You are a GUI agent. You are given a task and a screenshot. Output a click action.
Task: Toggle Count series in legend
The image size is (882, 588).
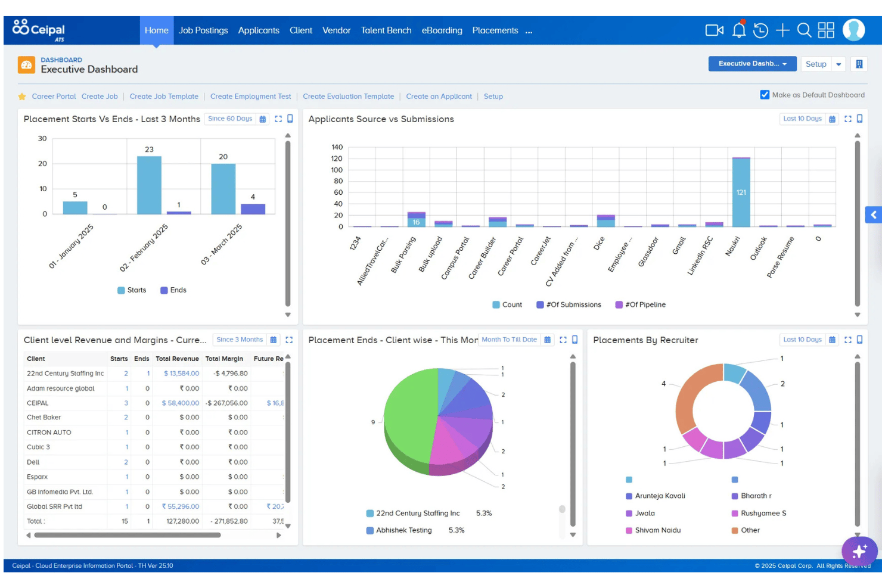pyautogui.click(x=507, y=304)
